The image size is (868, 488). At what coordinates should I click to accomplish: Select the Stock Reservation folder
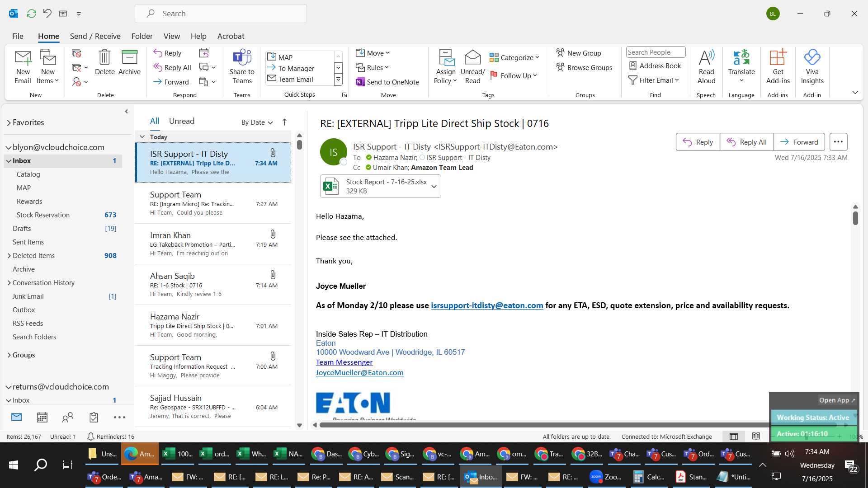pos(63,215)
